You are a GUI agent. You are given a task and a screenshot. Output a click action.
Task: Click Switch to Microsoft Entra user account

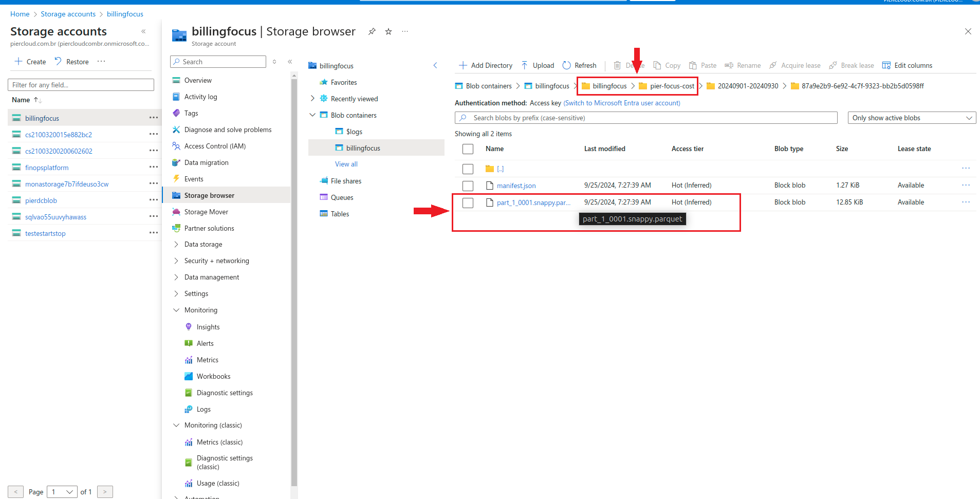coord(622,103)
